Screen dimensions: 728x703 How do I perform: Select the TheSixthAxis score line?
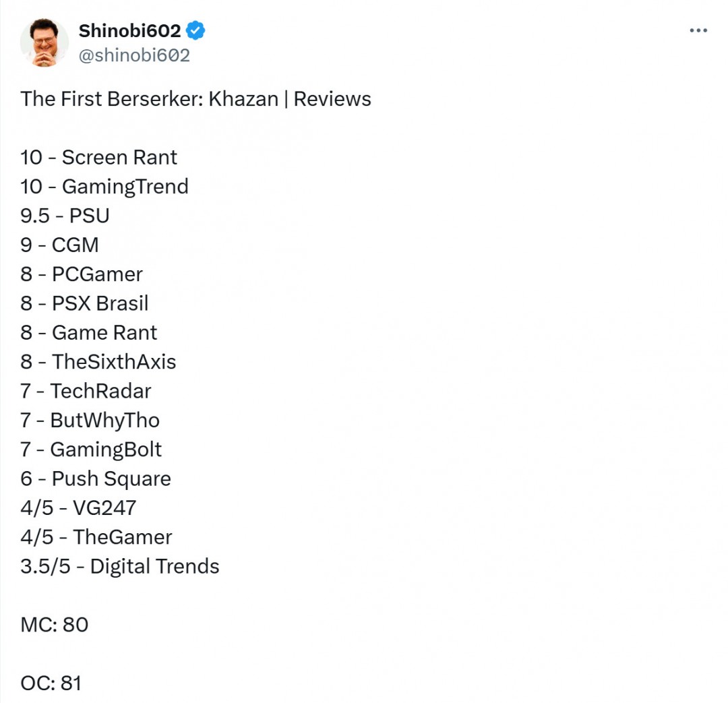click(x=98, y=362)
